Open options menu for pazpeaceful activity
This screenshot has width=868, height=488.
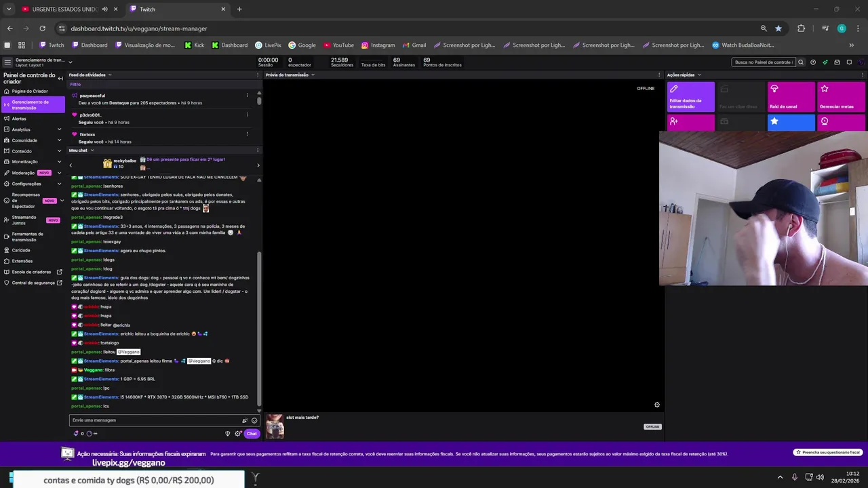pyautogui.click(x=247, y=96)
